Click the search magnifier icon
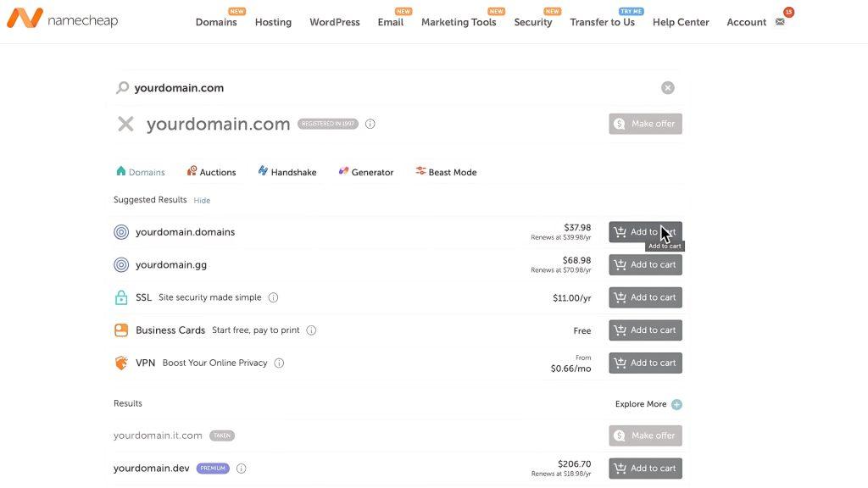 click(x=122, y=87)
